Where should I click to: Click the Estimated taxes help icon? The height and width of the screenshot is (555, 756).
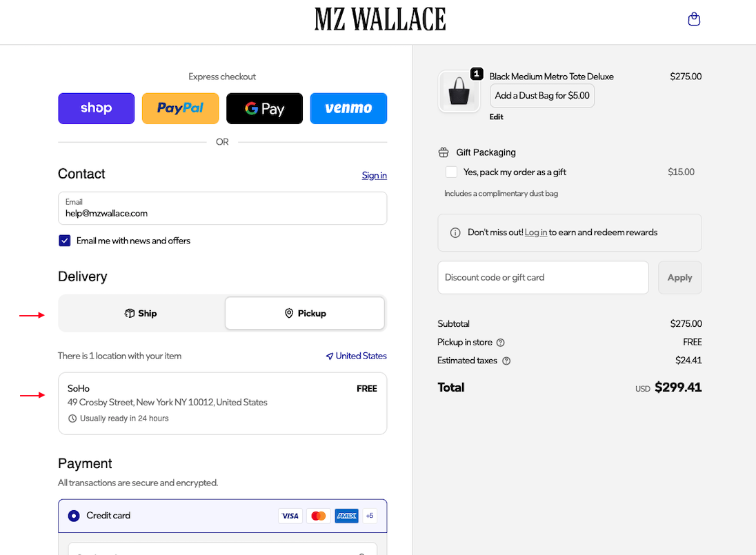coord(506,361)
